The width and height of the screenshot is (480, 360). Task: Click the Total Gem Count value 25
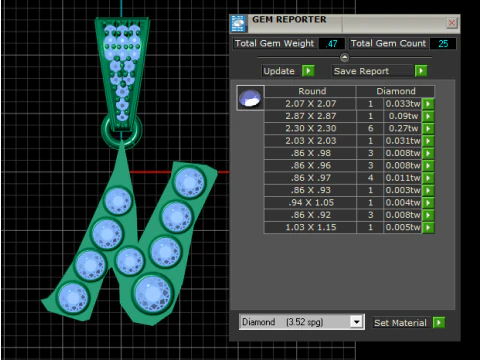click(x=443, y=44)
